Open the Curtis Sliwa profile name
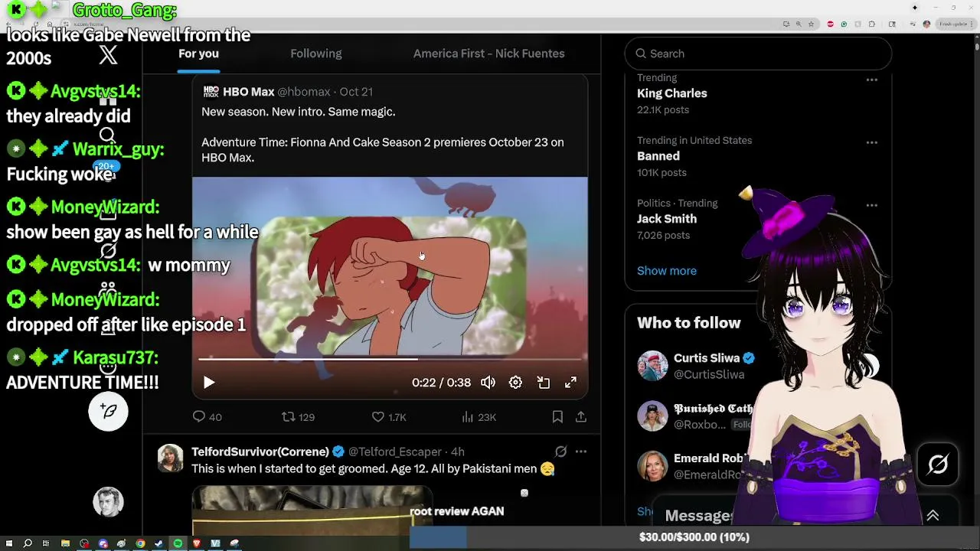The width and height of the screenshot is (980, 551). point(707,358)
